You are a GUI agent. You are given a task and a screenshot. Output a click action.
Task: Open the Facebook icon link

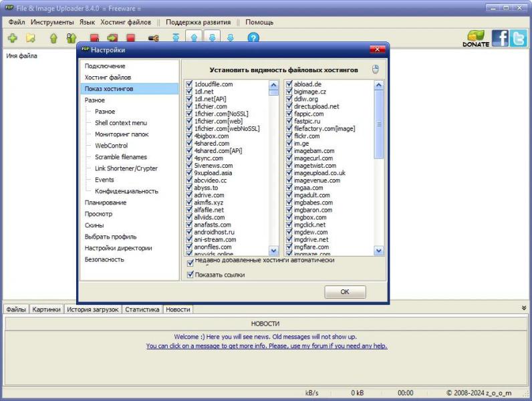(x=500, y=38)
